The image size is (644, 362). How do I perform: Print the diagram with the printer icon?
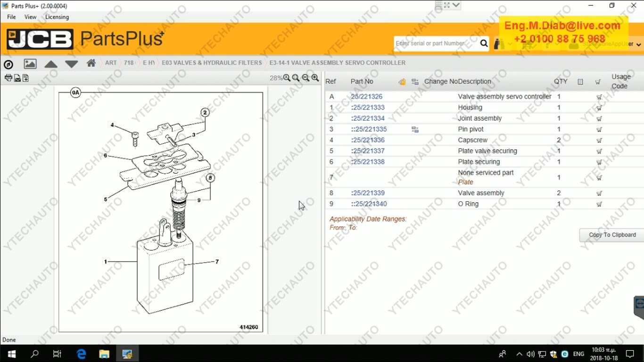(8, 78)
